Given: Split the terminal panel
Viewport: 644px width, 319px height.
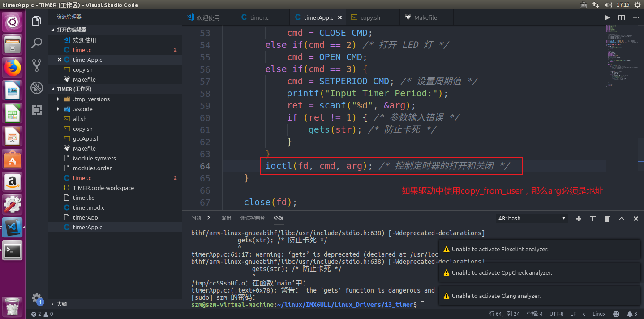Looking at the screenshot, I should (593, 219).
